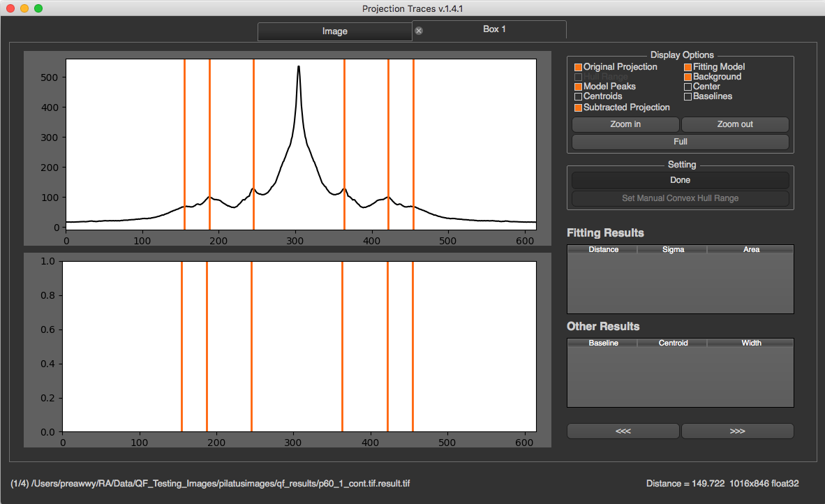Click the Centroid column header
The image size is (825, 504).
(x=673, y=343)
